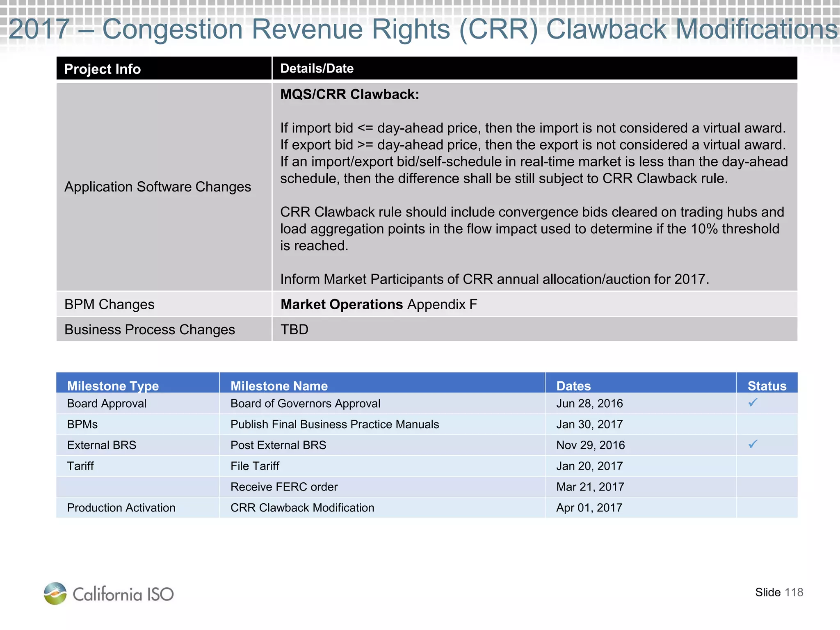This screenshot has height=630, width=840.
Task: Click the Dates column header
Action: [x=641, y=383]
